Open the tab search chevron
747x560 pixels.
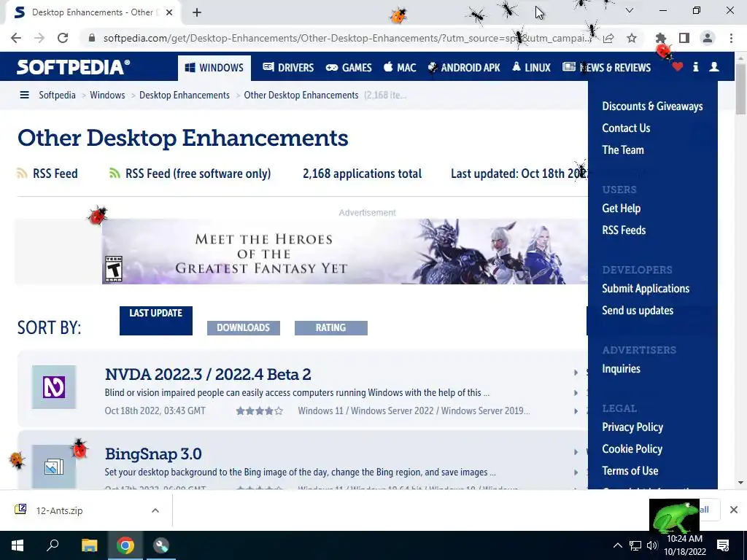pos(630,10)
